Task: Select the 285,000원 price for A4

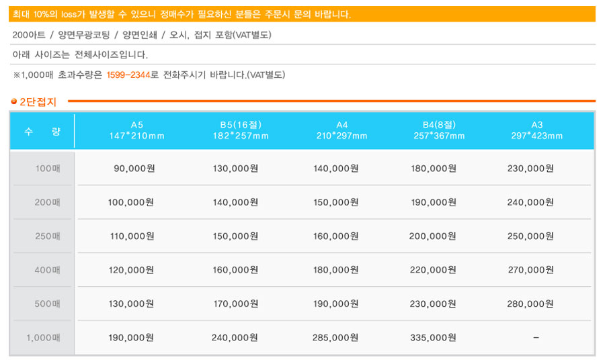Action: (335, 338)
